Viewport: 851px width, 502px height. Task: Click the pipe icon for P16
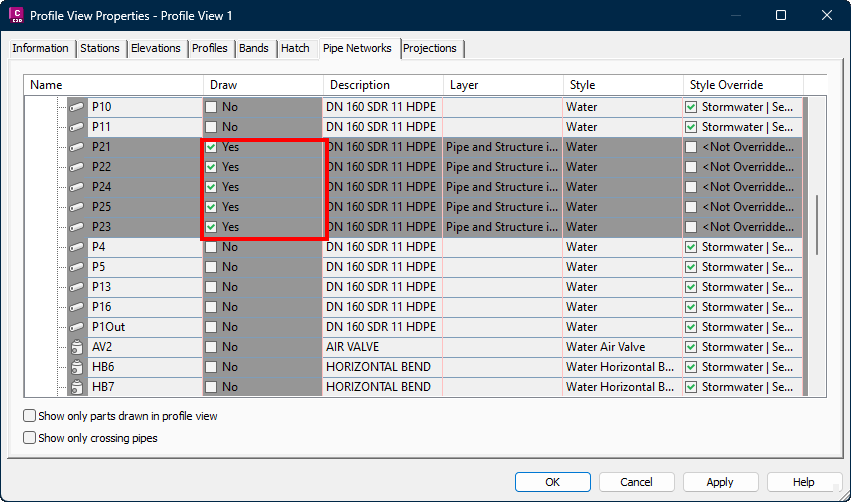point(77,307)
